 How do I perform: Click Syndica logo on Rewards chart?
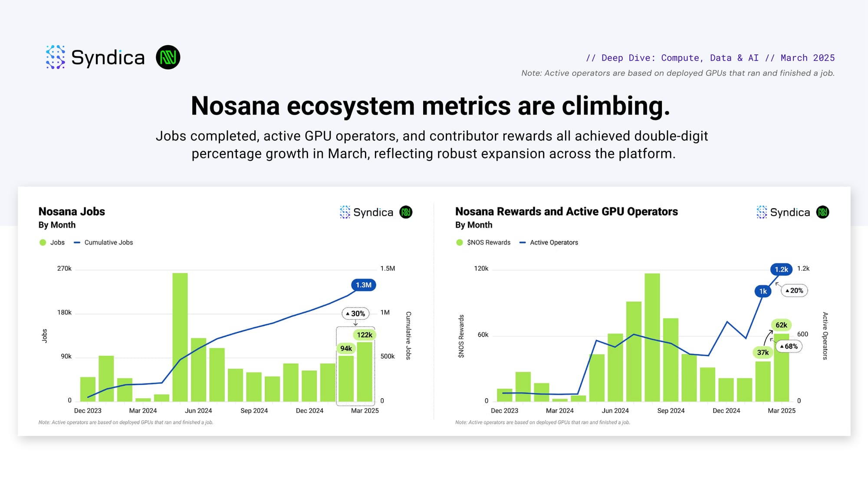pyautogui.click(x=783, y=212)
